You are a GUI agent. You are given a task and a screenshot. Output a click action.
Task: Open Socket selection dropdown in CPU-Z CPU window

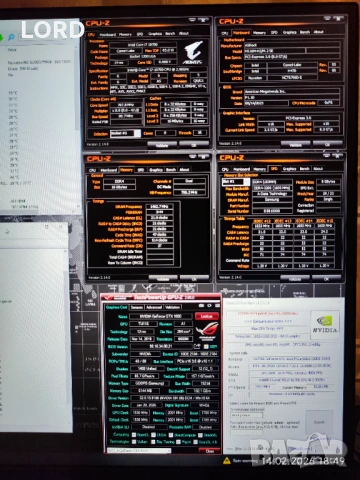pyautogui.click(x=125, y=133)
